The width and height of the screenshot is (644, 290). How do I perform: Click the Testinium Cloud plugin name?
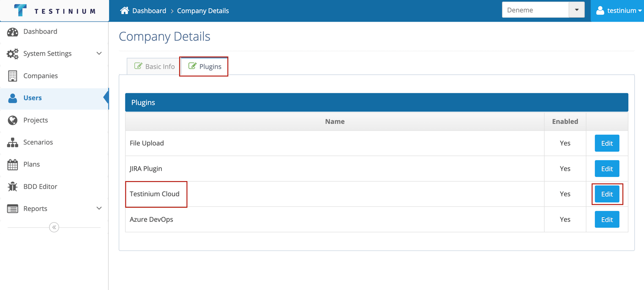pos(155,194)
